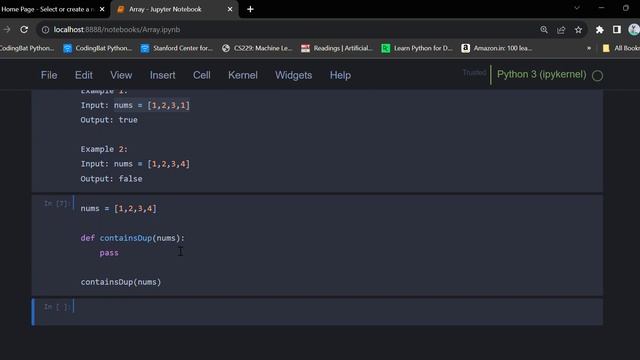Open the File menu
The image size is (640, 360).
click(x=49, y=75)
